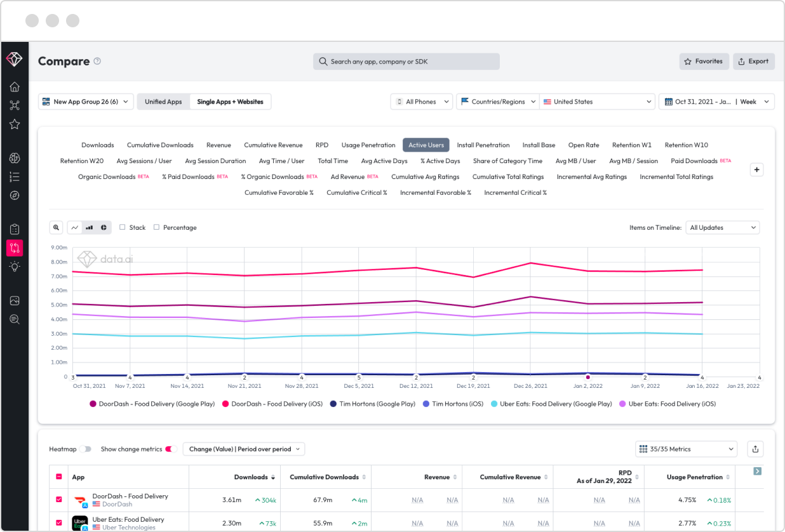Toggle the select-all checkbox in table header
This screenshot has width=785, height=532.
(x=59, y=477)
